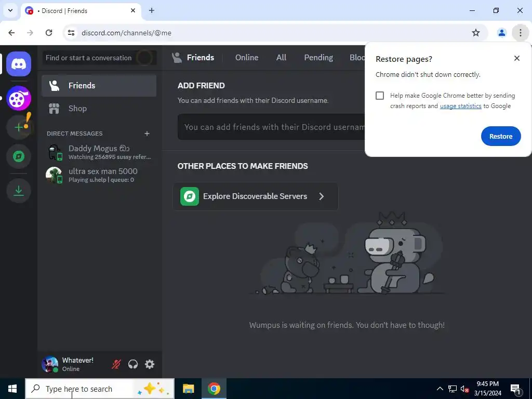
Task: Close the Discord | Friends tab
Action: (x=133, y=10)
